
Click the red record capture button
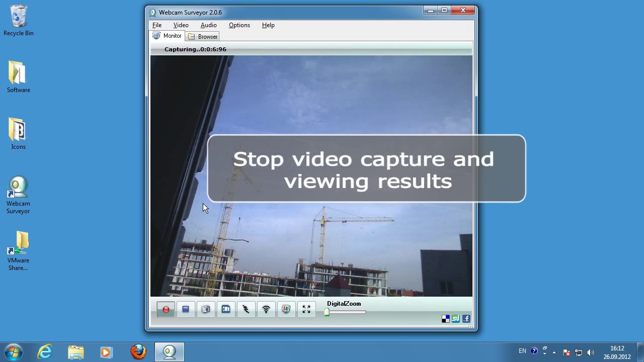click(166, 309)
